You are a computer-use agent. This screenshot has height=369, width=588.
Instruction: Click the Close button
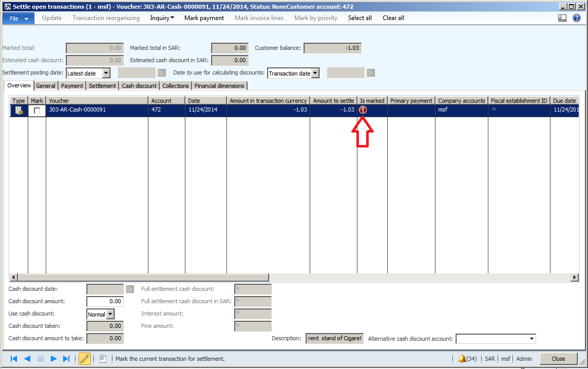pos(558,358)
